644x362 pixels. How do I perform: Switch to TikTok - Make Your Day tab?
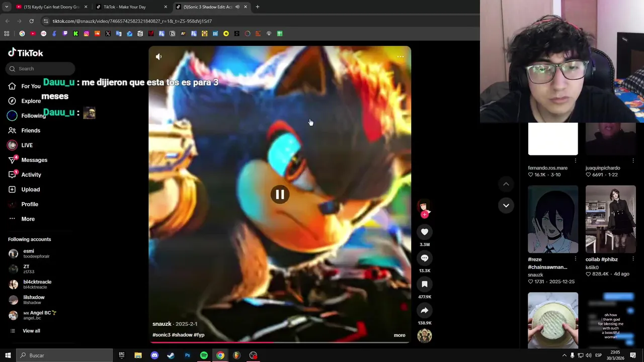(x=132, y=7)
